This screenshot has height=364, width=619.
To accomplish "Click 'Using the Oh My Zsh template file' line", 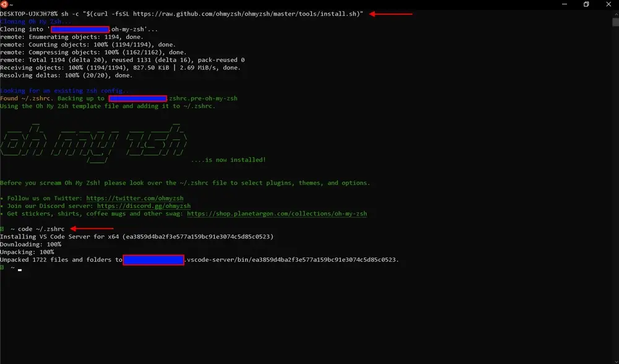I will [108, 106].
